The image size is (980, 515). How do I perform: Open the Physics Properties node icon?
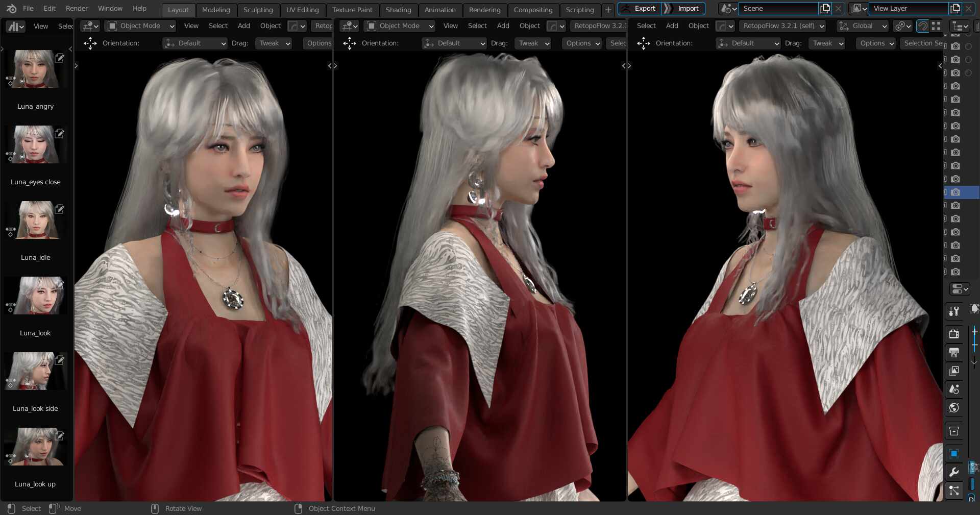[954, 490]
